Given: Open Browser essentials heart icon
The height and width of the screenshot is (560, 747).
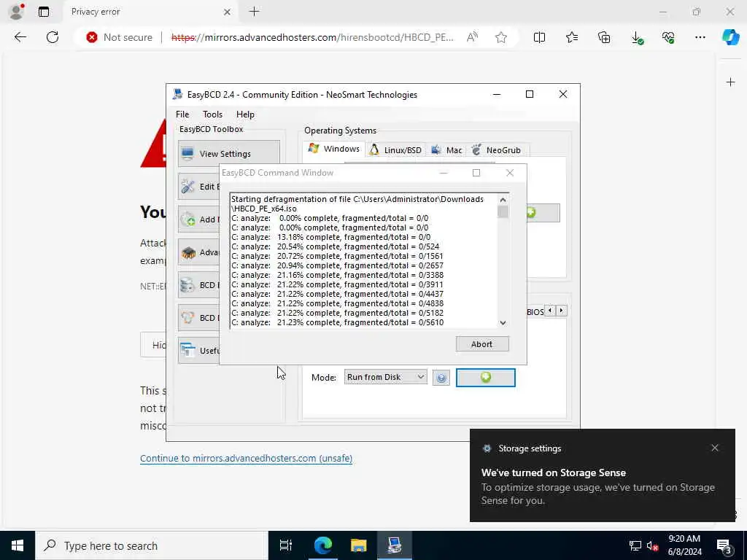Looking at the screenshot, I should pyautogui.click(x=668, y=37).
